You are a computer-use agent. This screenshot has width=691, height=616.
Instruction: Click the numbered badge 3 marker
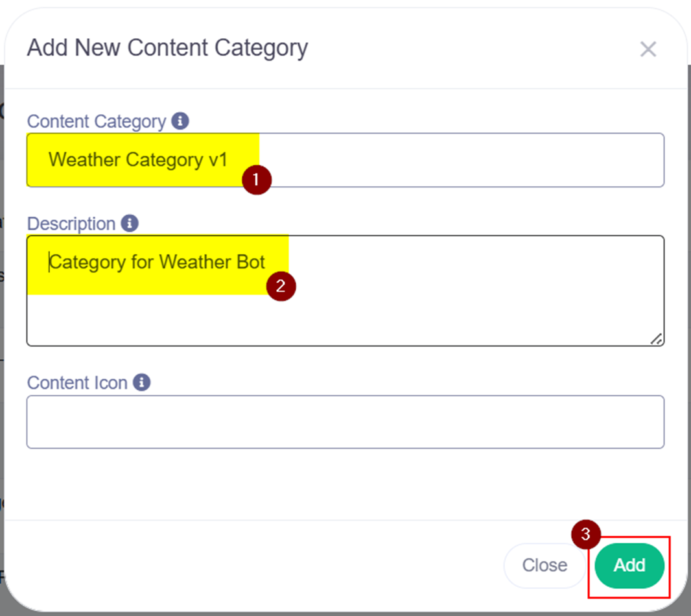[585, 535]
